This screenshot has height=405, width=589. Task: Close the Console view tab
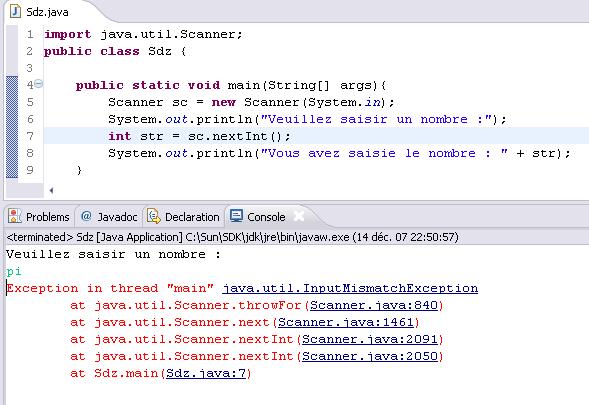click(x=299, y=216)
